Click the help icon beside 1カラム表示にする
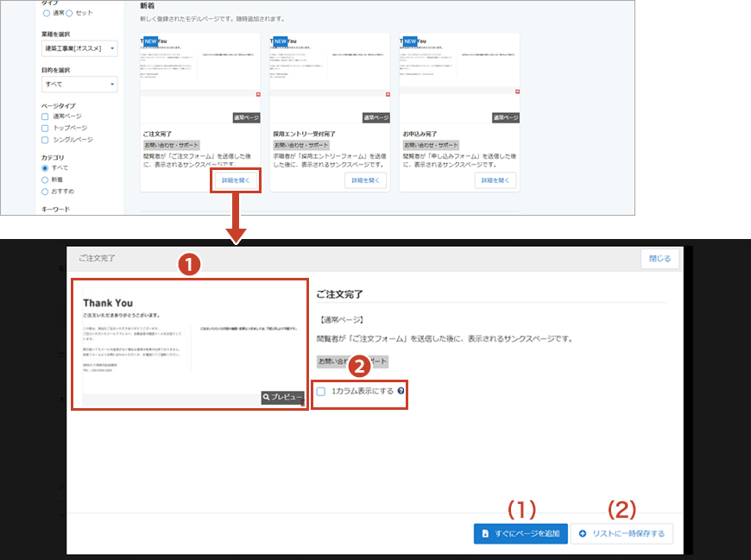Image resolution: width=751 pixels, height=560 pixels. 401,392
